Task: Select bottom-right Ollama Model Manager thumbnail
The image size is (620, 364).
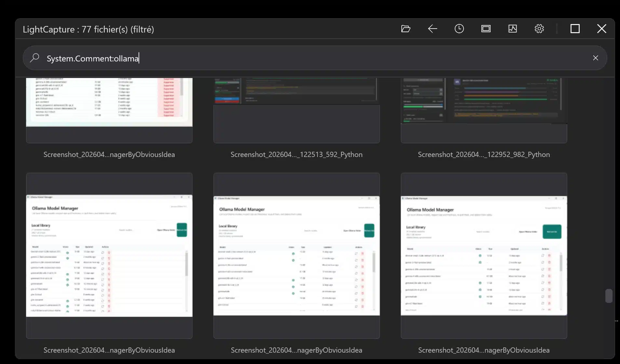Action: (484, 256)
